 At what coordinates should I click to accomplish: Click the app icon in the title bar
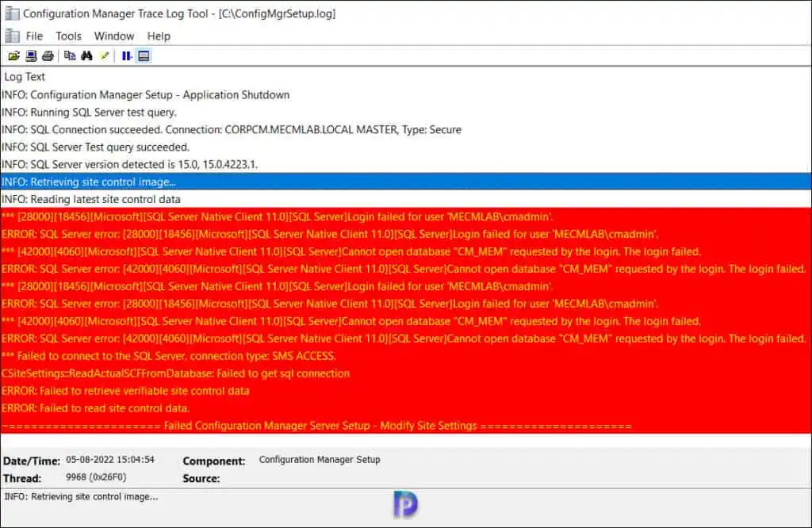[x=12, y=13]
